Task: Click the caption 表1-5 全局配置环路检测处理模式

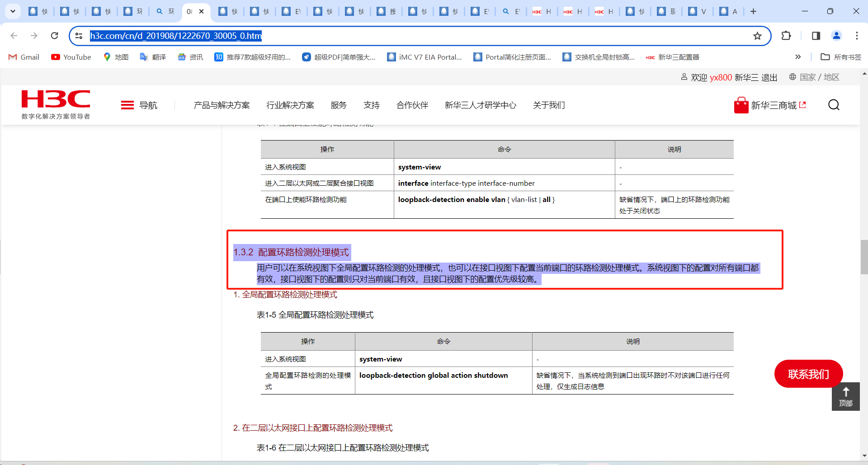Action: pos(315,315)
